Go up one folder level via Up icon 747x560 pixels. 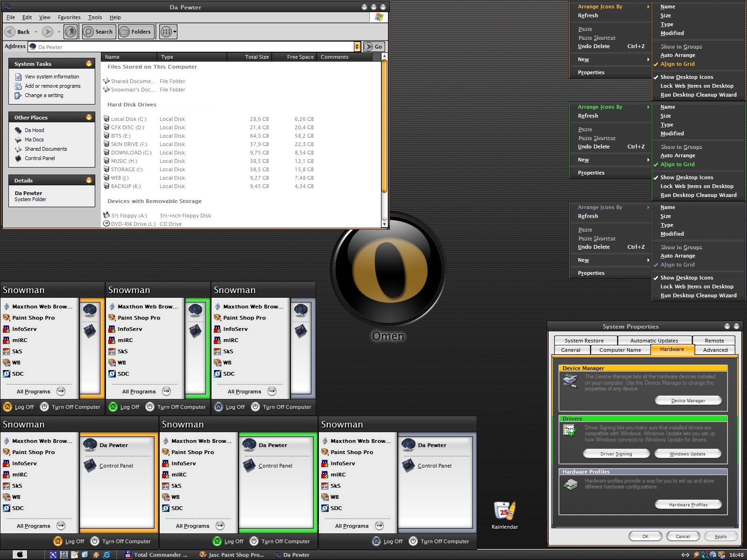(x=70, y=32)
